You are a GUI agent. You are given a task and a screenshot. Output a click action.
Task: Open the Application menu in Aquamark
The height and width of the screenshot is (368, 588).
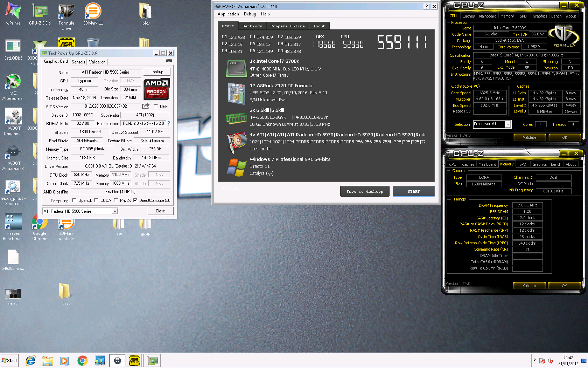pyautogui.click(x=228, y=14)
